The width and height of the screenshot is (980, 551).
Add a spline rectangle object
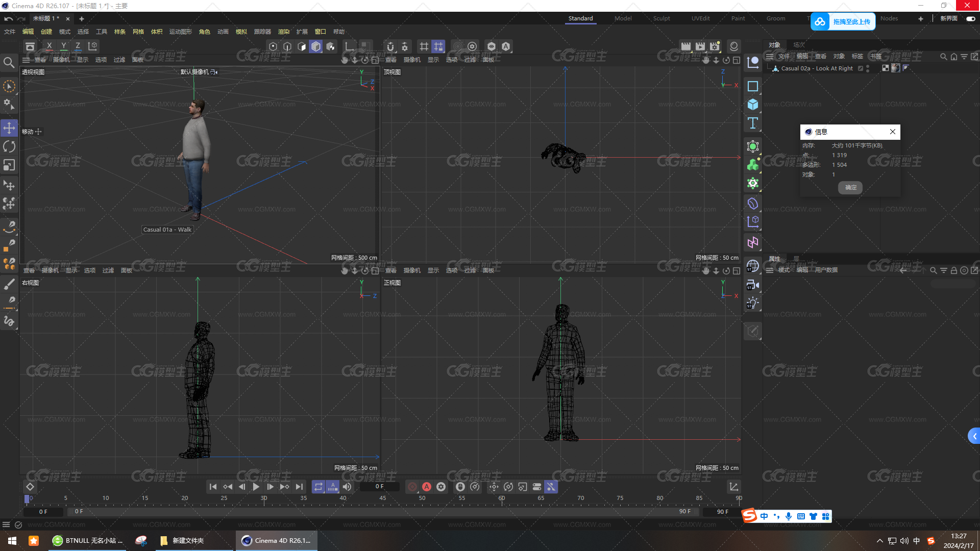click(x=753, y=86)
